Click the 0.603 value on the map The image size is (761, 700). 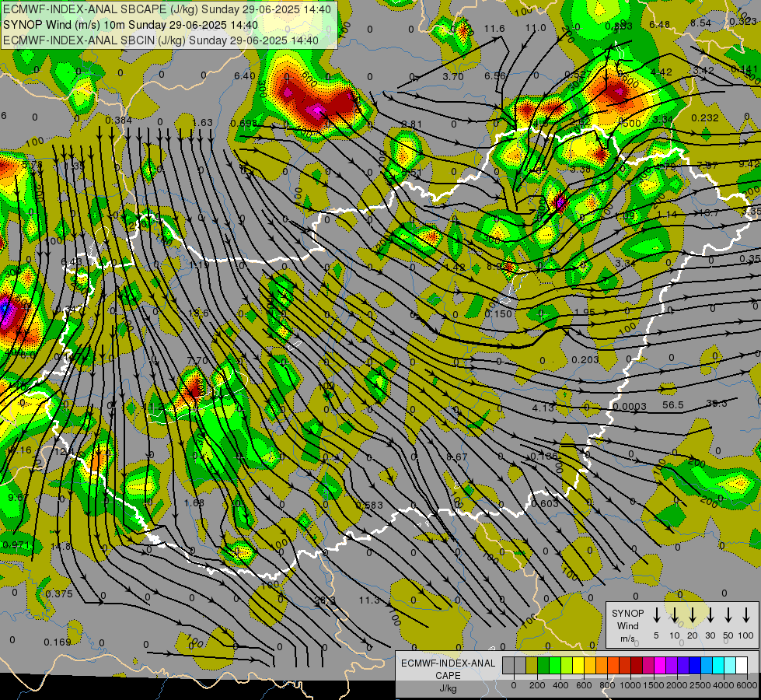tap(545, 504)
